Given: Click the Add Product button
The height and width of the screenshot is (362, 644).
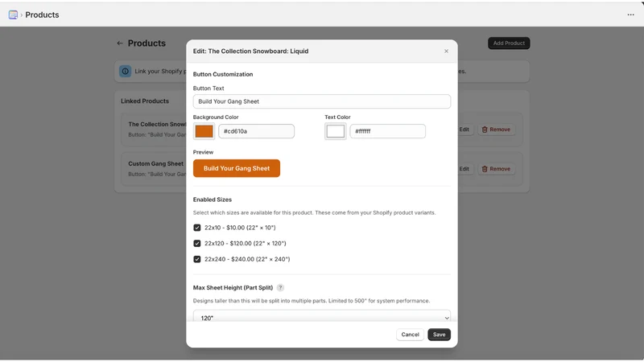Looking at the screenshot, I should point(509,43).
